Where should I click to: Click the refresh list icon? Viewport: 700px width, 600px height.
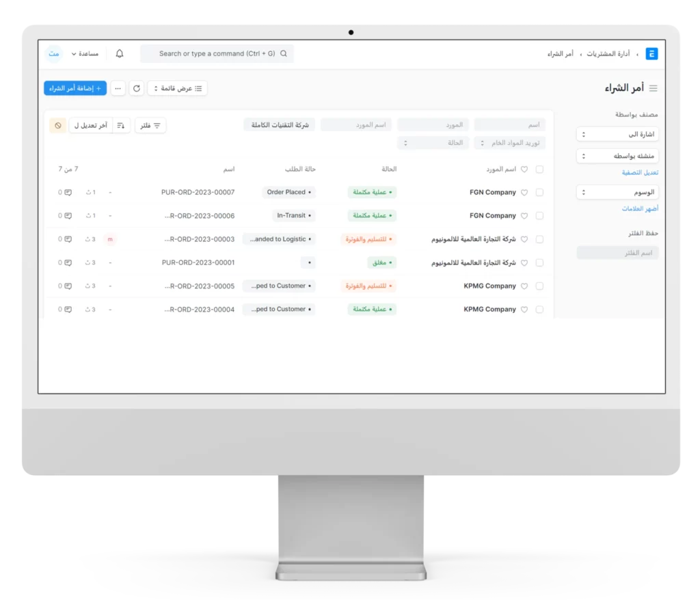point(137,88)
